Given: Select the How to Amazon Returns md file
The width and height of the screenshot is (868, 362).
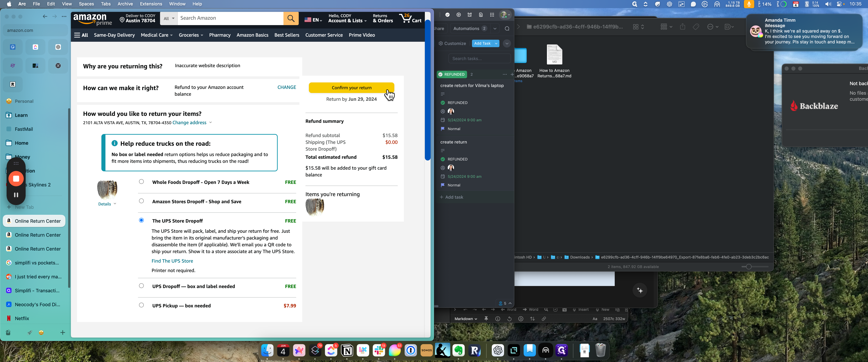Looking at the screenshot, I should (554, 61).
